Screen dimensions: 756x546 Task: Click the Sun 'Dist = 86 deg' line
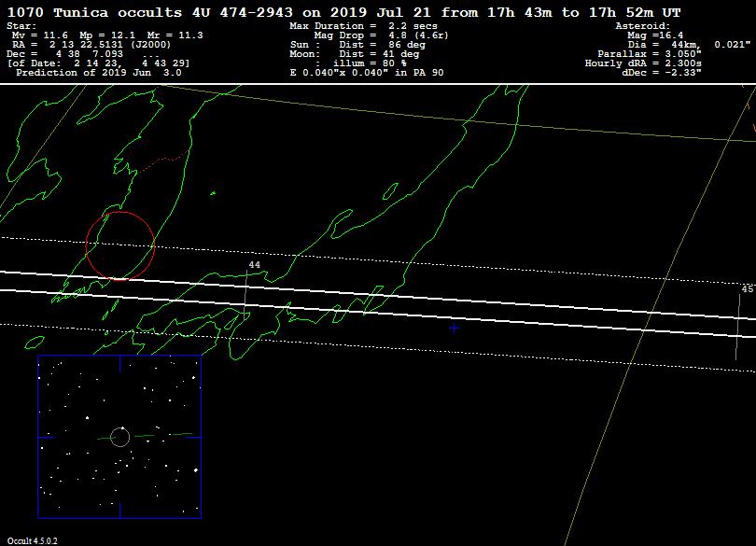(x=382, y=45)
